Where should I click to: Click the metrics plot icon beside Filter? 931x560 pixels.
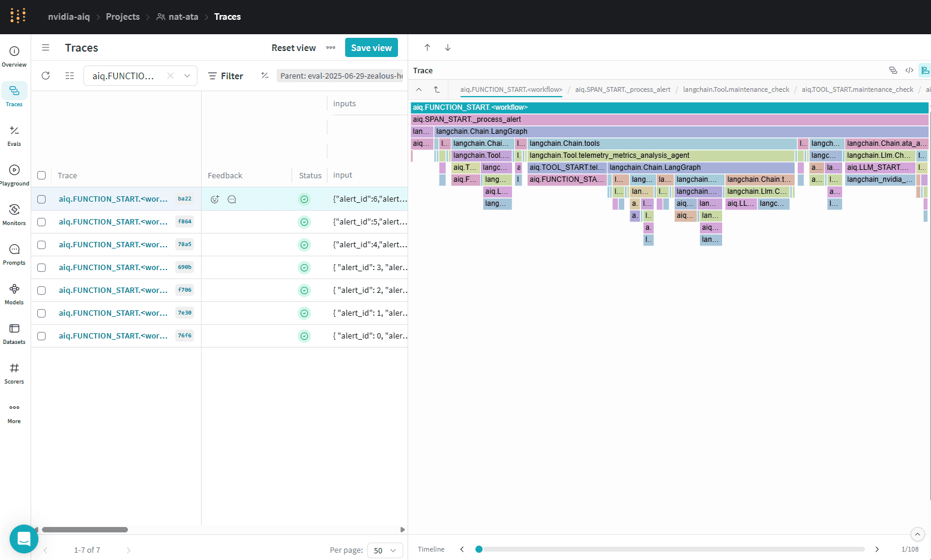(x=265, y=76)
